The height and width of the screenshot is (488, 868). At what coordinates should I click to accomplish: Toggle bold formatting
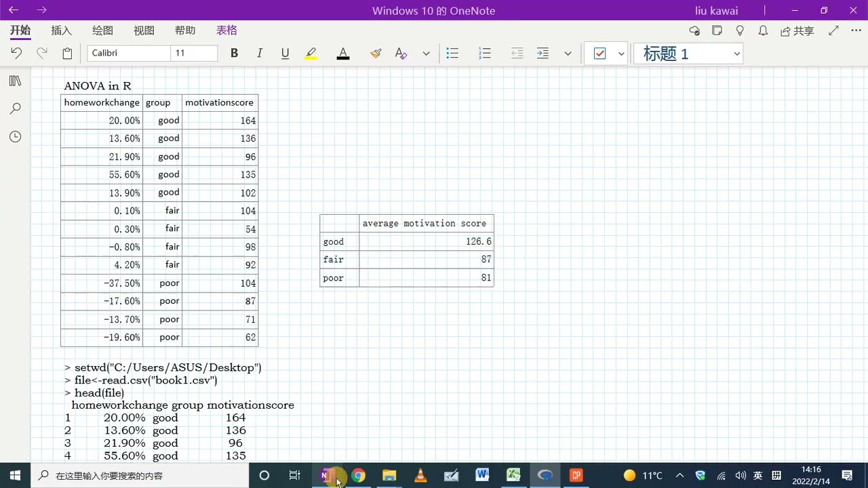tap(234, 53)
